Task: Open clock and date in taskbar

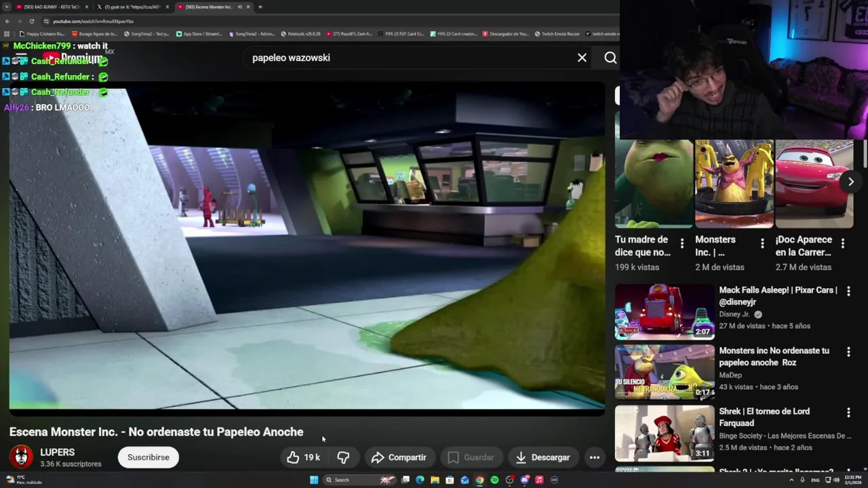Action: 853,480
